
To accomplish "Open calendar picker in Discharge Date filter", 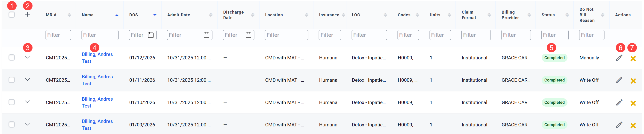I will pos(248,35).
